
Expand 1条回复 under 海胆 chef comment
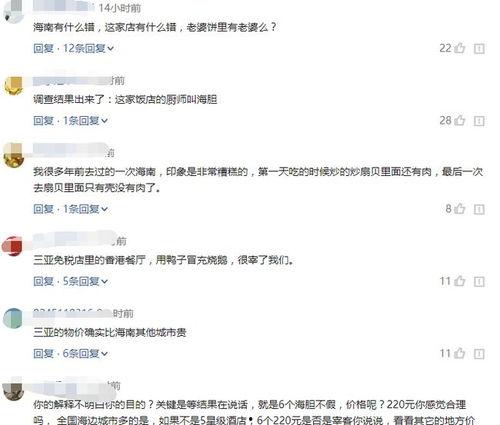point(85,120)
